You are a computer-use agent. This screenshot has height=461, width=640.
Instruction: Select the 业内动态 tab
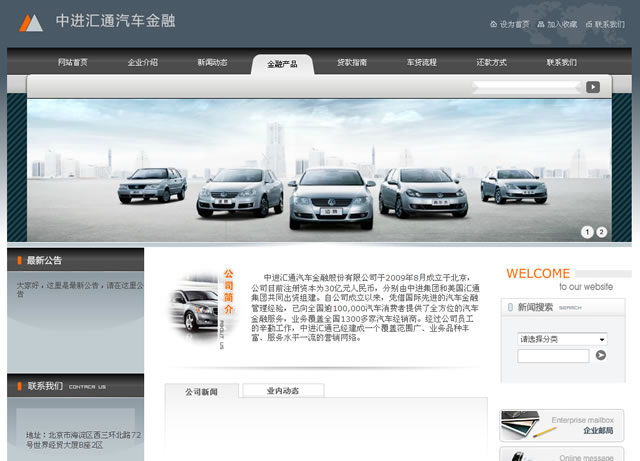(x=282, y=390)
